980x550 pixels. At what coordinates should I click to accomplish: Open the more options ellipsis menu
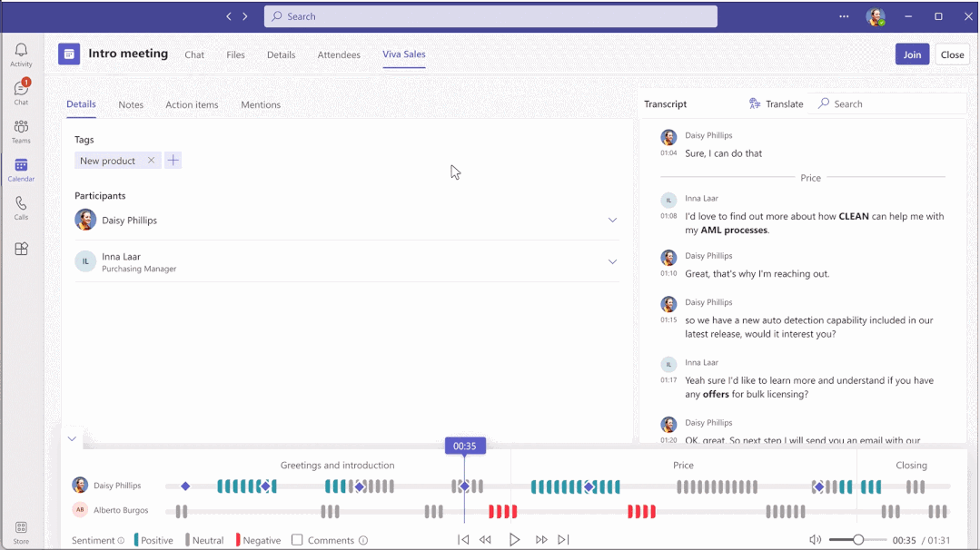pos(844,16)
